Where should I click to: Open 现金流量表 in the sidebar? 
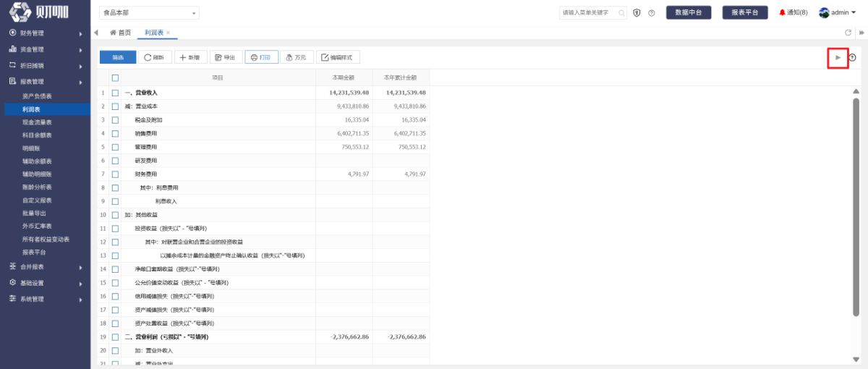(37, 122)
